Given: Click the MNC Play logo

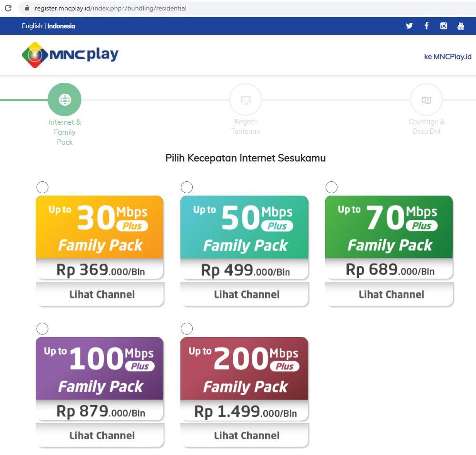Looking at the screenshot, I should click(x=69, y=54).
